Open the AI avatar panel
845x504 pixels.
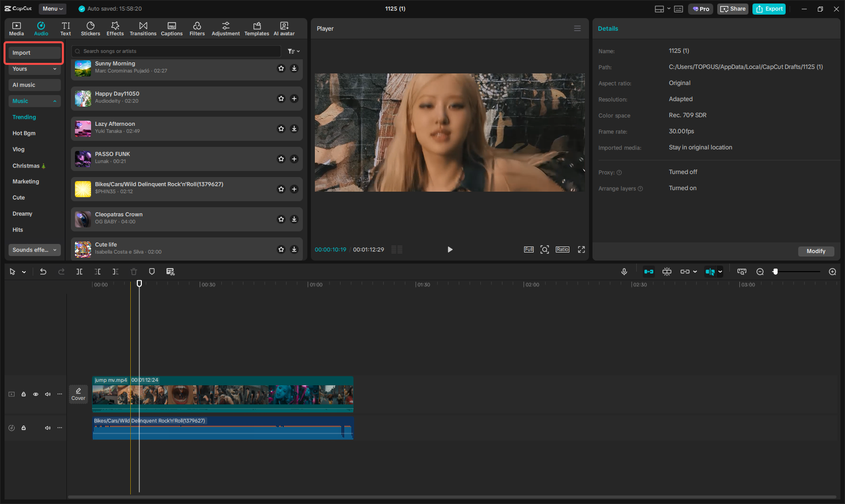(x=284, y=28)
